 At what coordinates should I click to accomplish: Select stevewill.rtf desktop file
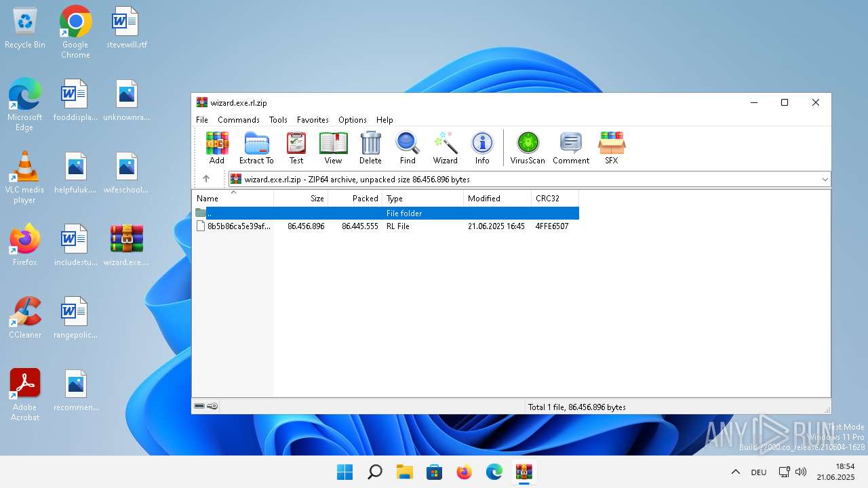pos(126,28)
